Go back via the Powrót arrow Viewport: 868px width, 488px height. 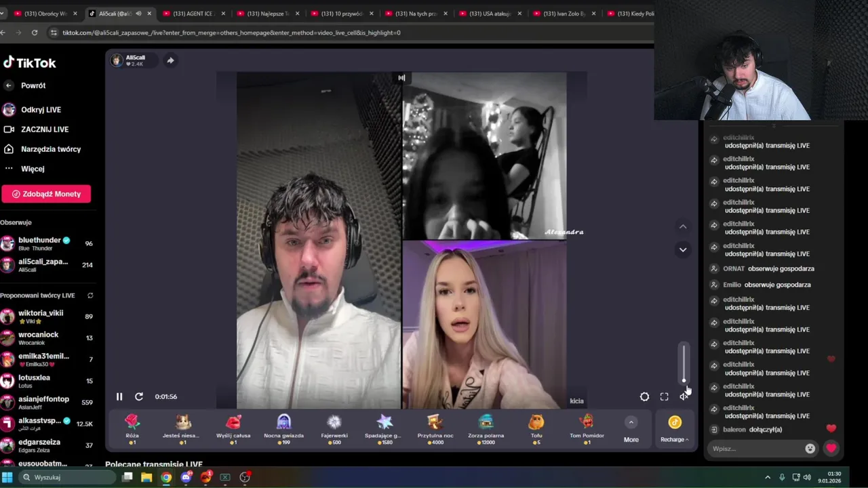9,85
